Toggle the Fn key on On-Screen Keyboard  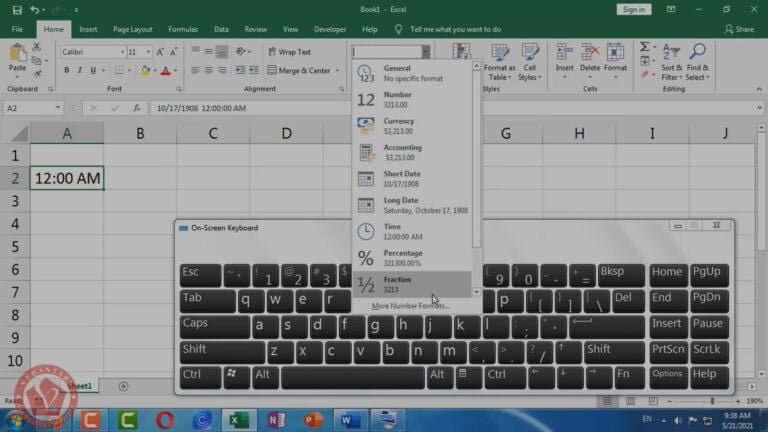click(x=629, y=378)
